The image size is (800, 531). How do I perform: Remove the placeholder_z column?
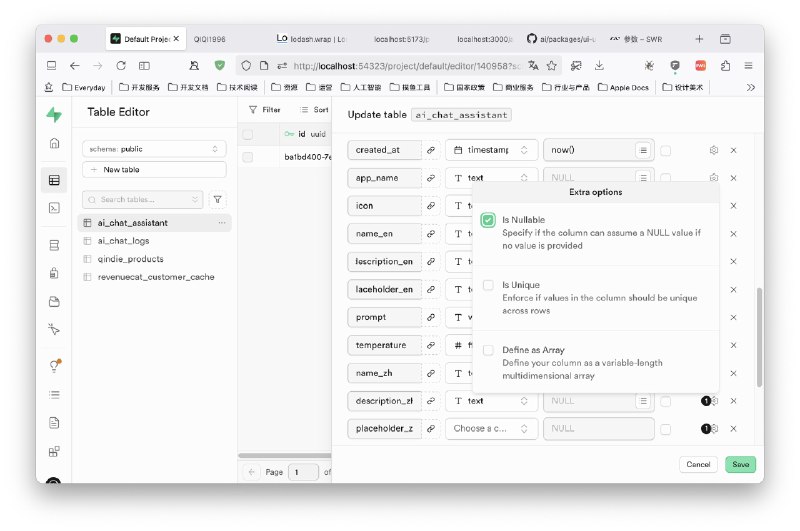pyautogui.click(x=733, y=428)
